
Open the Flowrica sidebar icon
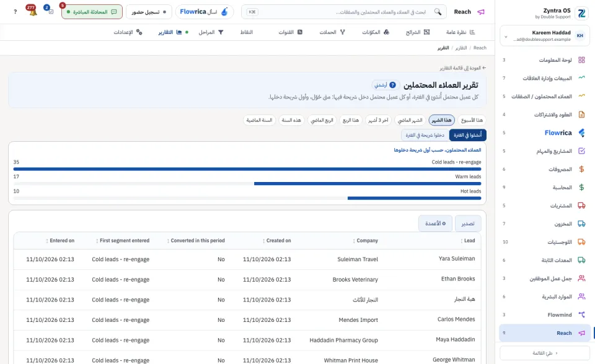[x=581, y=132]
